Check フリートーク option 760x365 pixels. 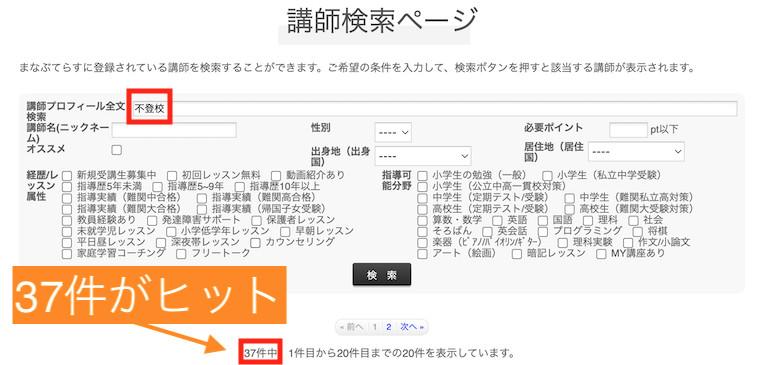tap(181, 253)
